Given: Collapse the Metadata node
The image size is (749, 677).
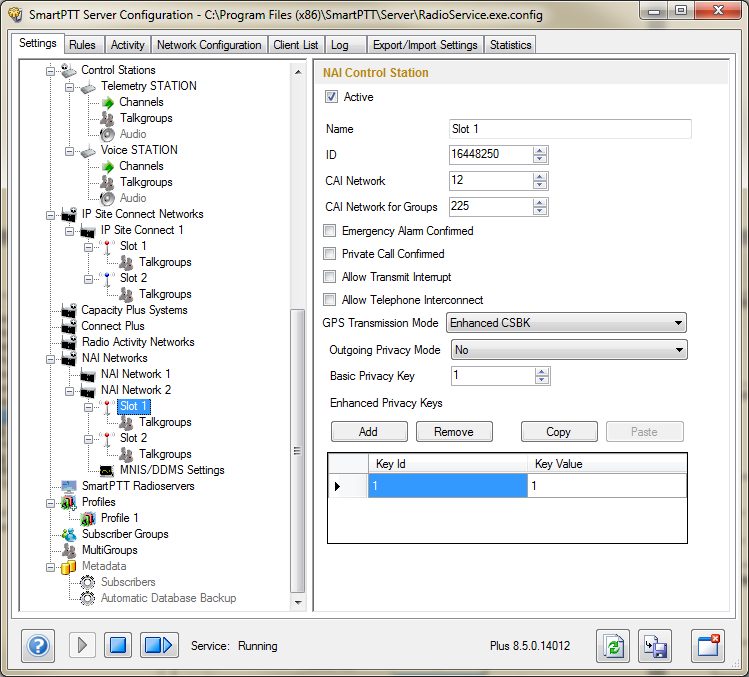Looking at the screenshot, I should pyautogui.click(x=50, y=568).
